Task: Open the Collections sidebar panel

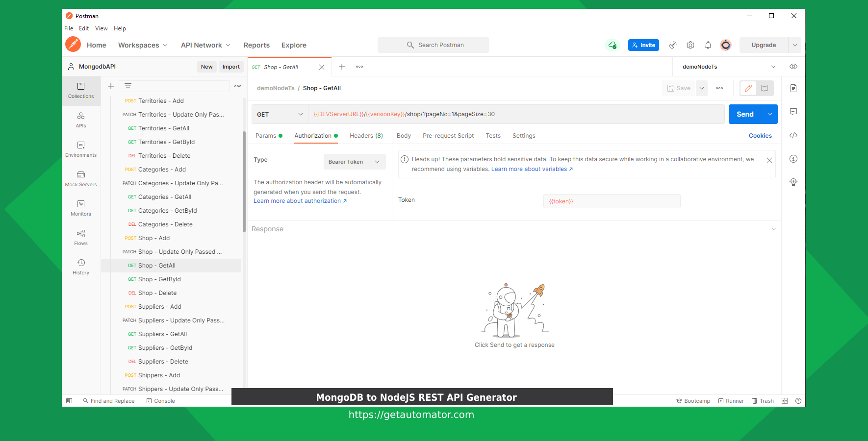Action: pyautogui.click(x=81, y=91)
